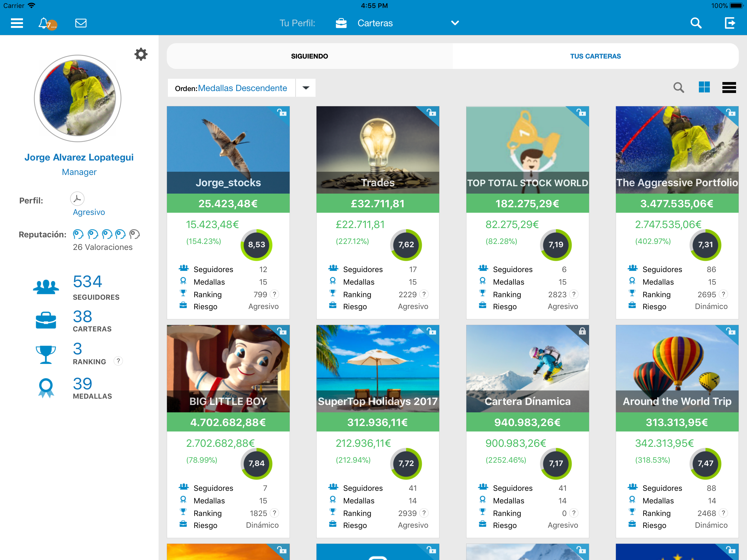
Task: Click the Agresivo profile link
Action: click(89, 212)
